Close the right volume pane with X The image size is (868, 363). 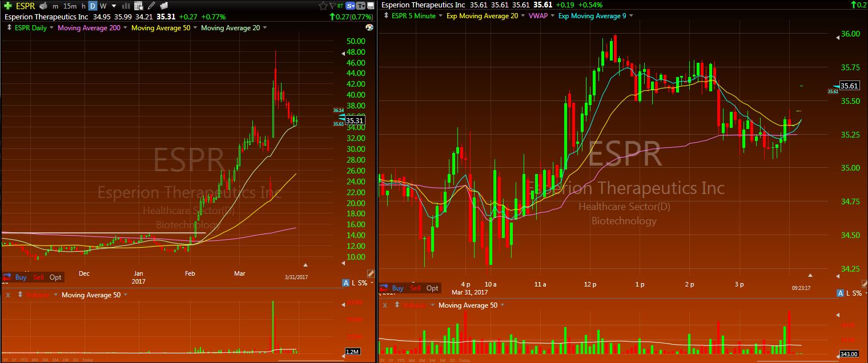(x=384, y=305)
